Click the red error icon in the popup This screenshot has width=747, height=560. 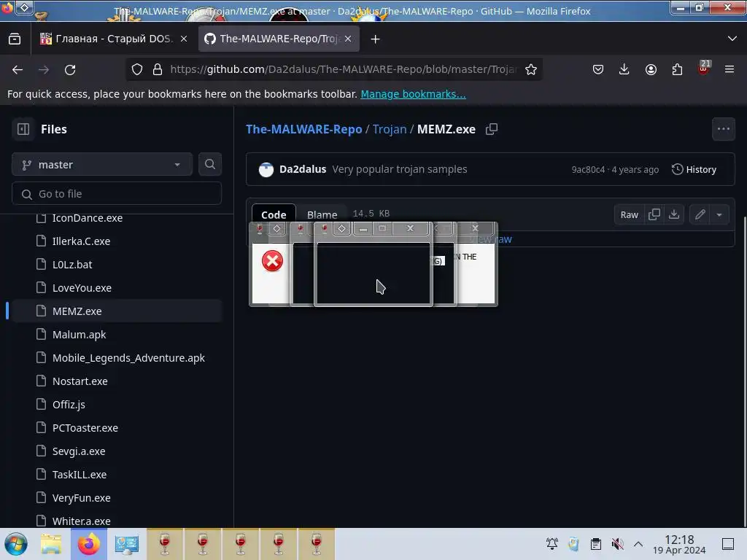(273, 261)
